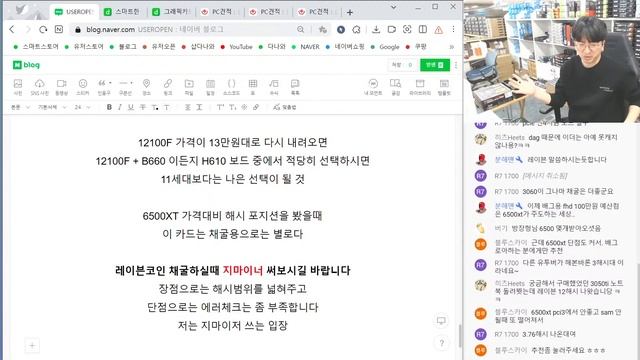Viewport: 640px width, 360px height.
Task: Open the 템플릿 panel icon
Action: coord(444,87)
